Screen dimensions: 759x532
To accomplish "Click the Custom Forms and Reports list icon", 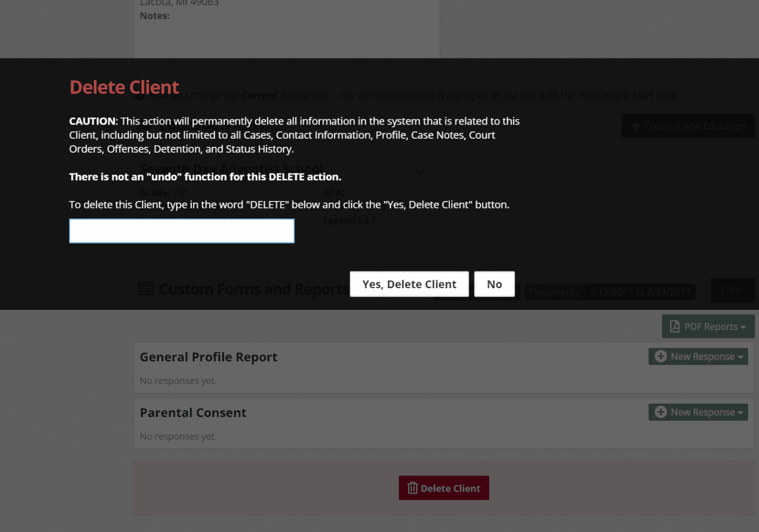I will pyautogui.click(x=146, y=289).
